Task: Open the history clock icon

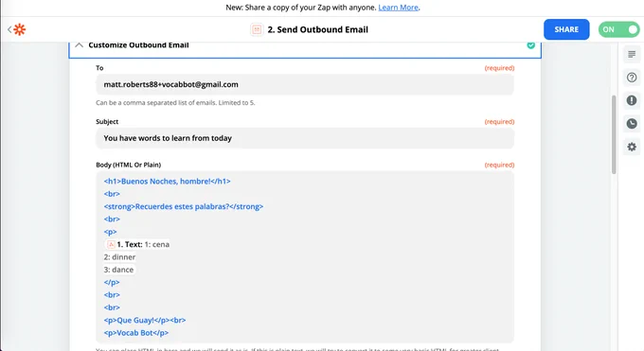Action: pos(632,123)
